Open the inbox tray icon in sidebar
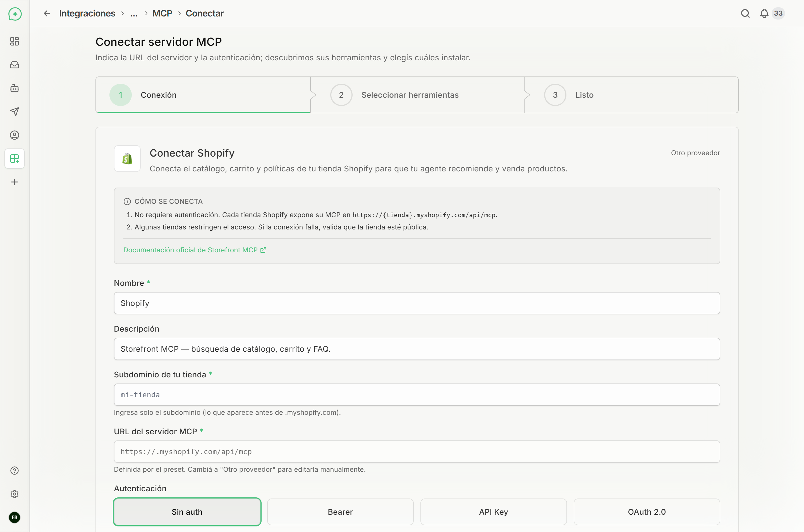 [x=15, y=65]
